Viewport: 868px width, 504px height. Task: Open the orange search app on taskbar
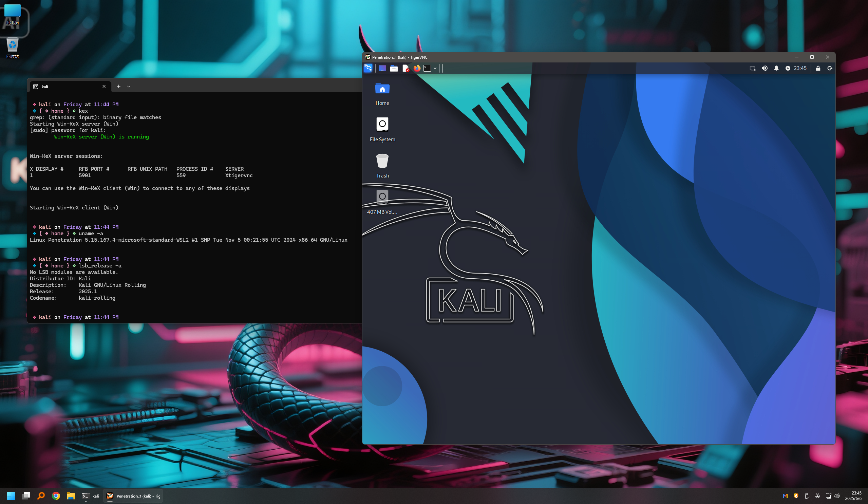coord(41,496)
